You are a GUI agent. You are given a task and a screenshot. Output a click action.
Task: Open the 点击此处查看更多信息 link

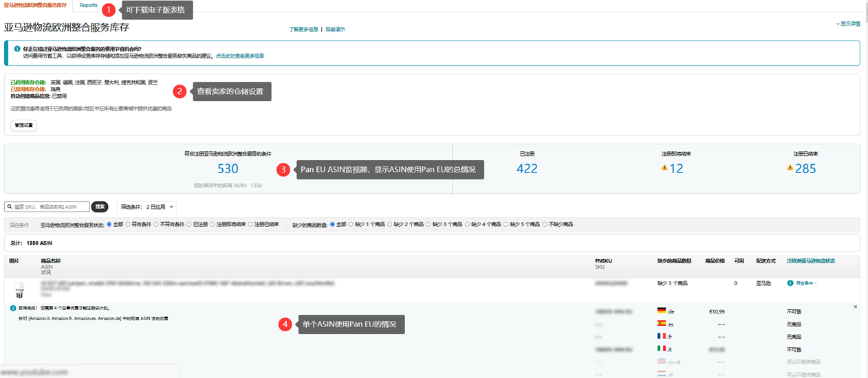[x=240, y=56]
